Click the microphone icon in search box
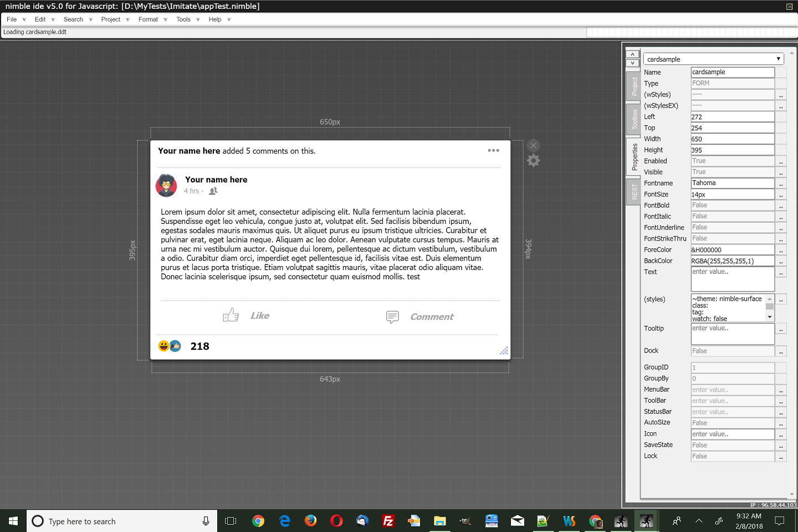 (x=206, y=521)
